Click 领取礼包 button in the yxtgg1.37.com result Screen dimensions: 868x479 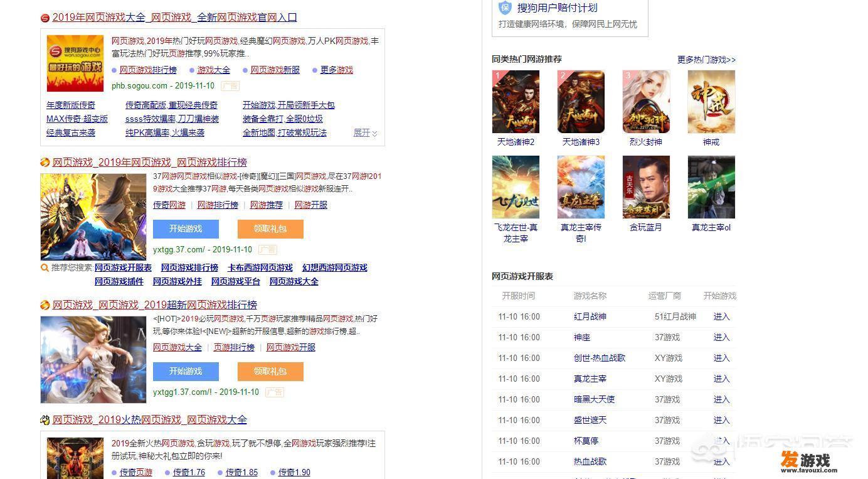pos(270,372)
